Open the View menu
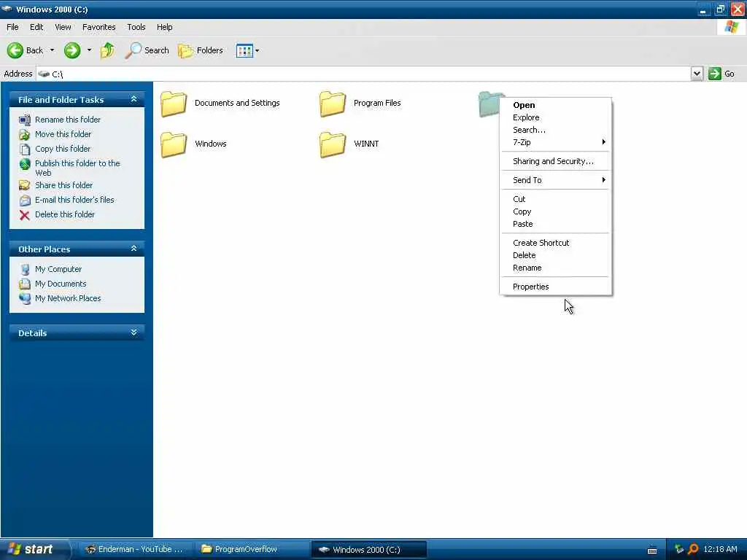 pyautogui.click(x=63, y=27)
